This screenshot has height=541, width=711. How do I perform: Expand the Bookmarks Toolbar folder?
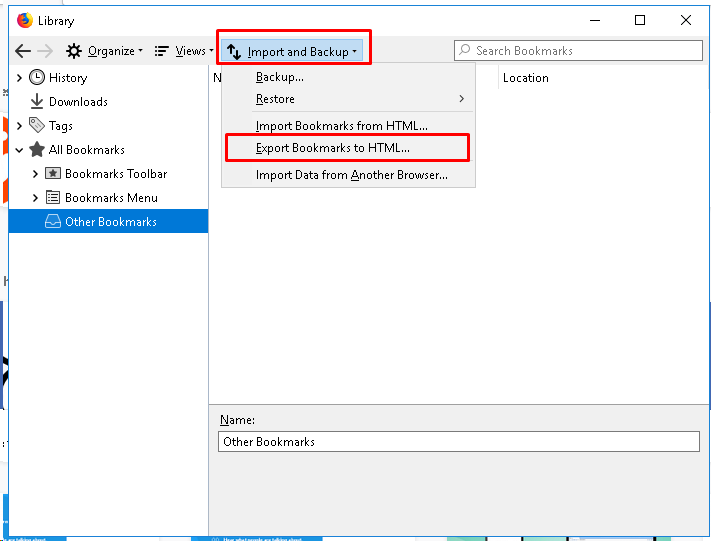click(35, 174)
